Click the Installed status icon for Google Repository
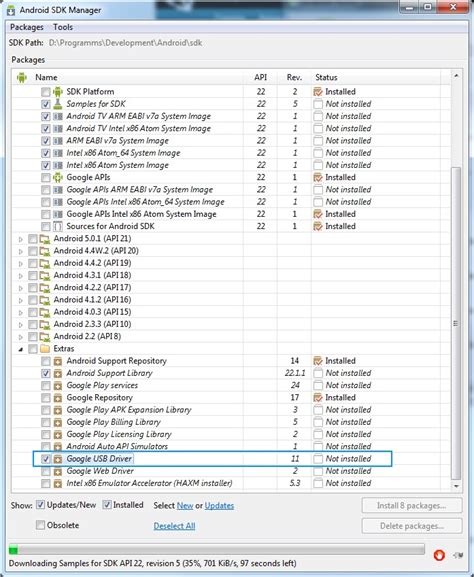Screen dimensions: 474x577 click(318, 398)
